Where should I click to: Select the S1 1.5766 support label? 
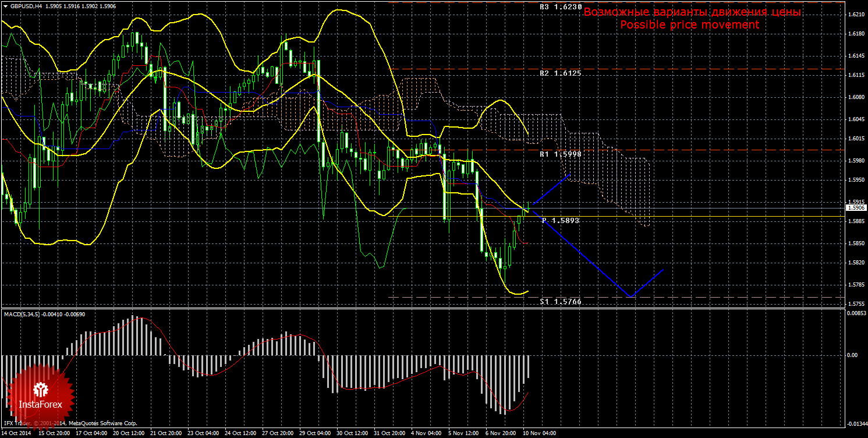click(560, 301)
